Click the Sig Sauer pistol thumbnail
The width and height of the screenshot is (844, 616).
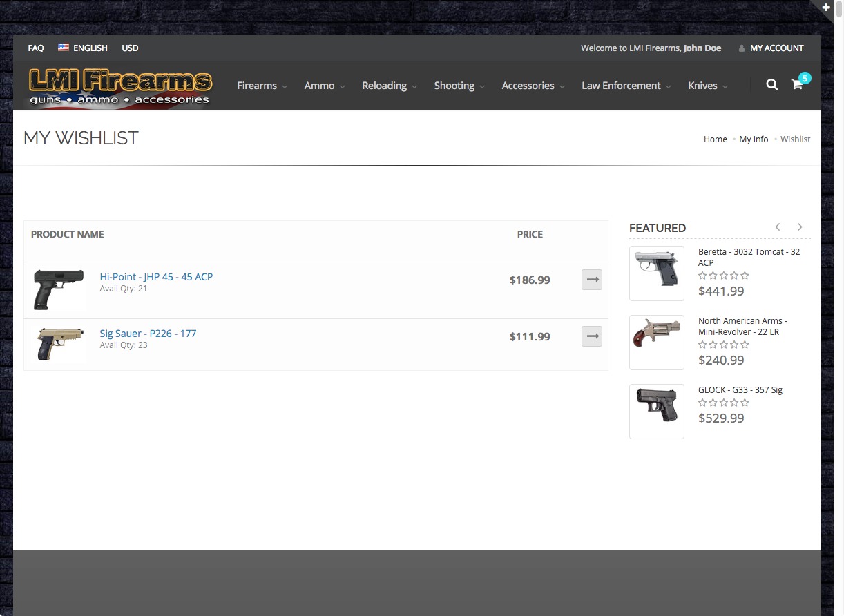[59, 345]
